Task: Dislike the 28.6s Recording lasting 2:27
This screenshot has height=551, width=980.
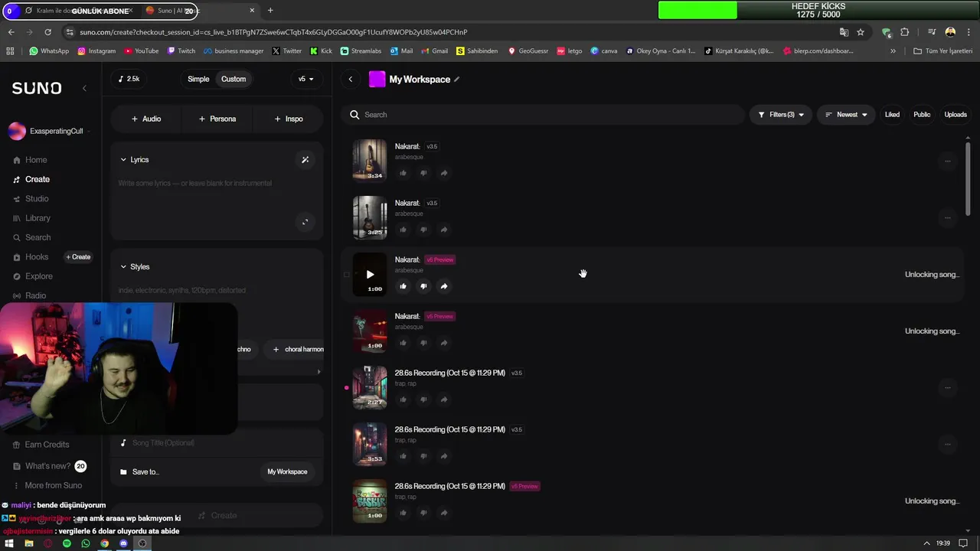Action: [x=423, y=399]
